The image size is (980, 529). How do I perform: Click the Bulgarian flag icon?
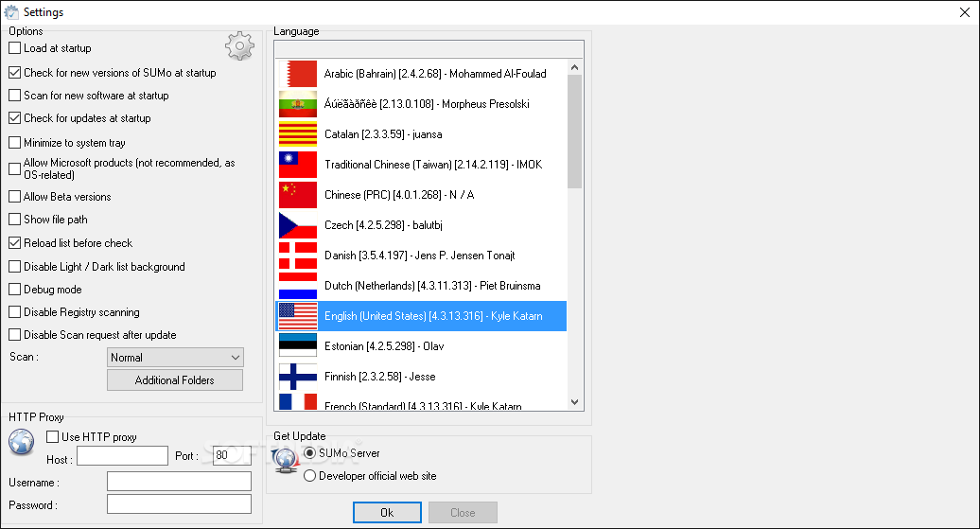pos(298,104)
